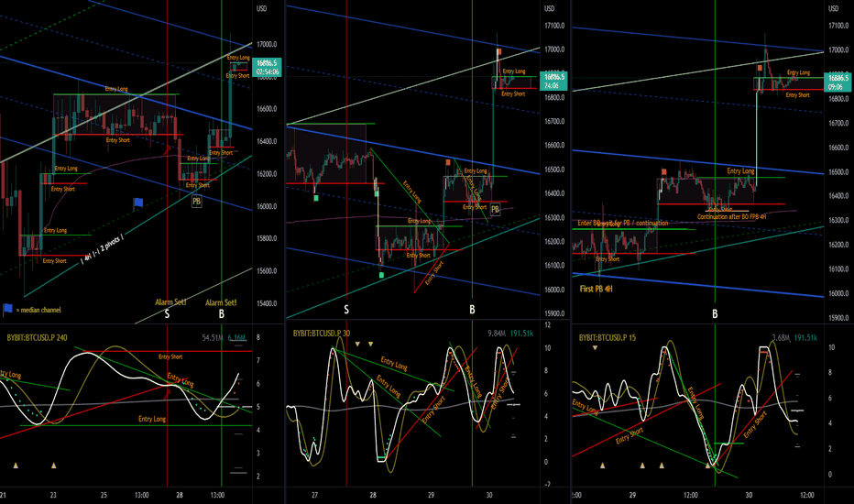The image size is (854, 504).
Task: Click USD label above the 15-minute price scale
Action: (833, 9)
